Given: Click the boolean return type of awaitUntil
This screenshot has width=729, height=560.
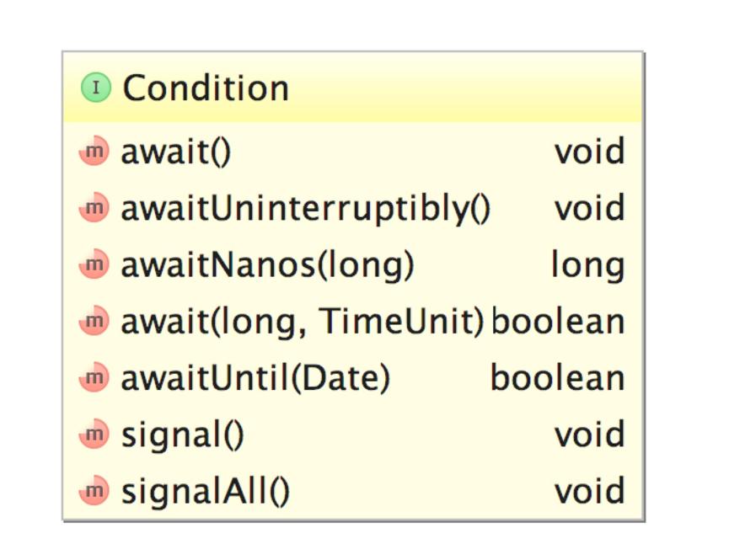Looking at the screenshot, I should click(x=557, y=378).
